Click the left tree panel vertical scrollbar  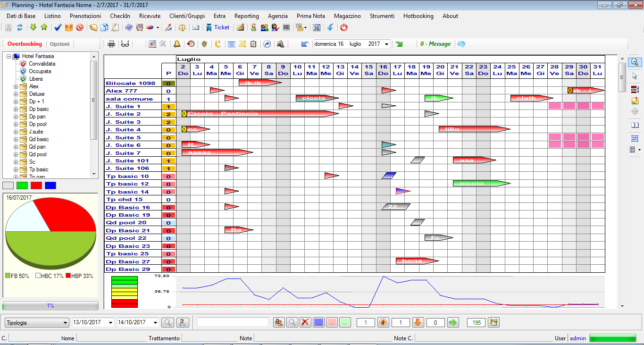coord(94,115)
